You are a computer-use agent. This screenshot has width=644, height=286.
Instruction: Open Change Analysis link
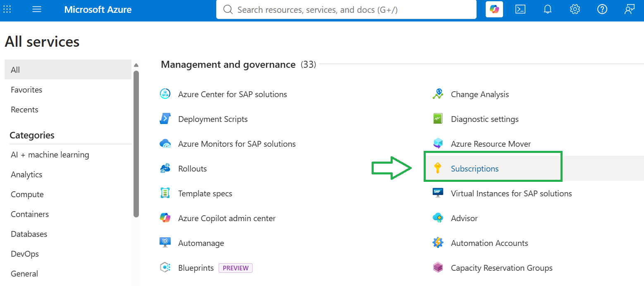coord(480,94)
